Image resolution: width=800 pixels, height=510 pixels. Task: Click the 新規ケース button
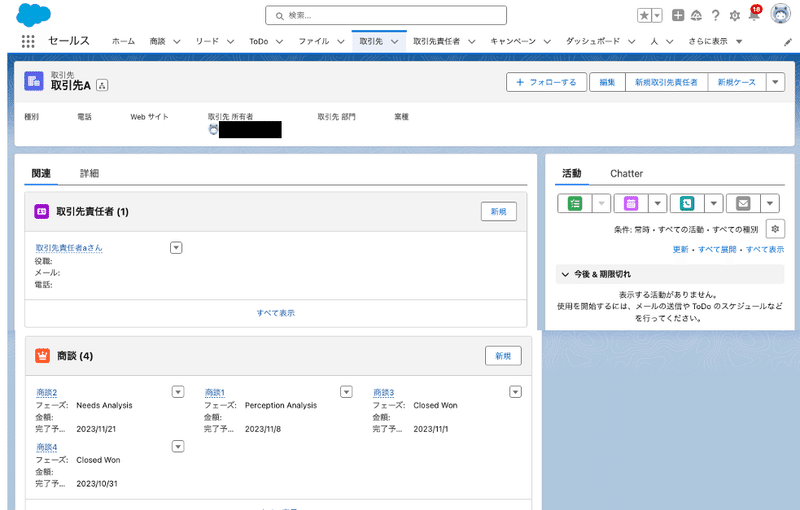737,82
